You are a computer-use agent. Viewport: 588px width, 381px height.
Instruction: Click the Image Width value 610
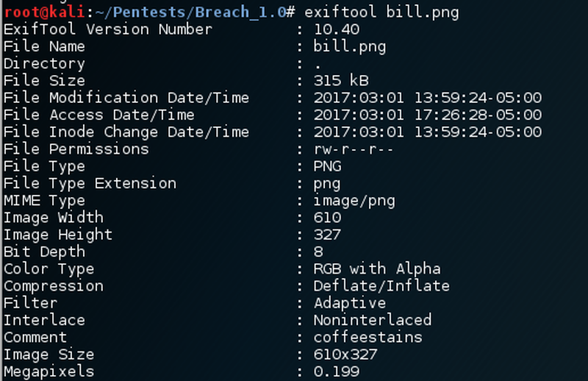click(327, 218)
